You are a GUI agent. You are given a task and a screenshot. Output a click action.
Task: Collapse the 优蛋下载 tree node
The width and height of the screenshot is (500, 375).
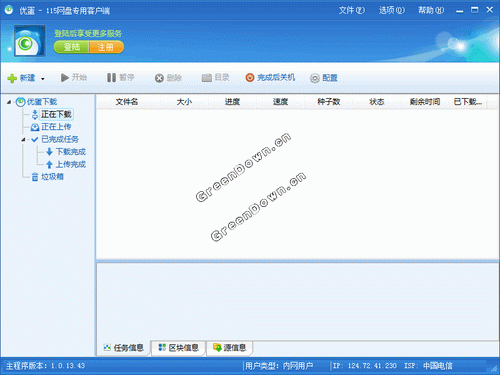point(9,102)
